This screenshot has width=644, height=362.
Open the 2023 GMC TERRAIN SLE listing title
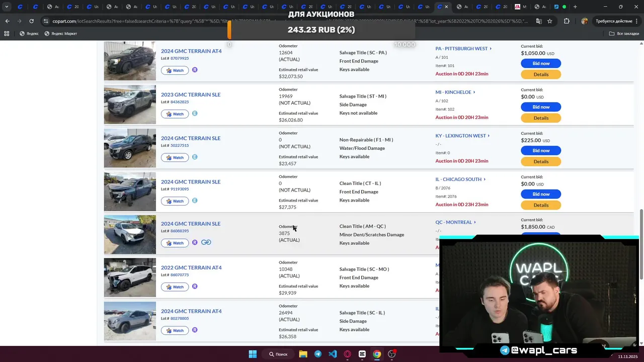tap(191, 95)
